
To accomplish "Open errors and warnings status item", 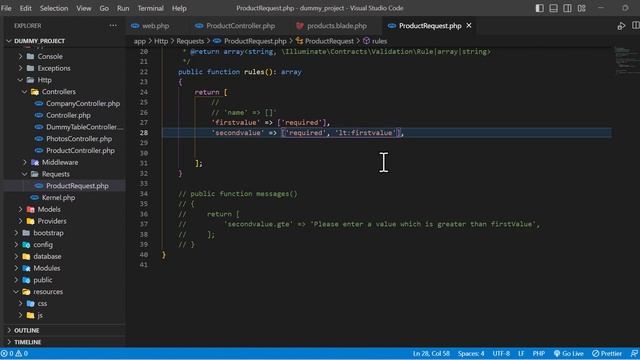I will [15, 353].
